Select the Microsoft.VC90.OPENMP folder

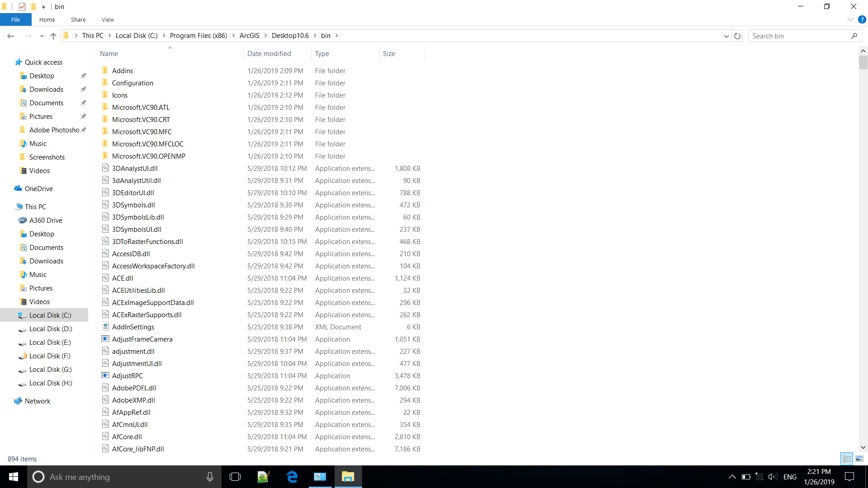pyautogui.click(x=148, y=156)
